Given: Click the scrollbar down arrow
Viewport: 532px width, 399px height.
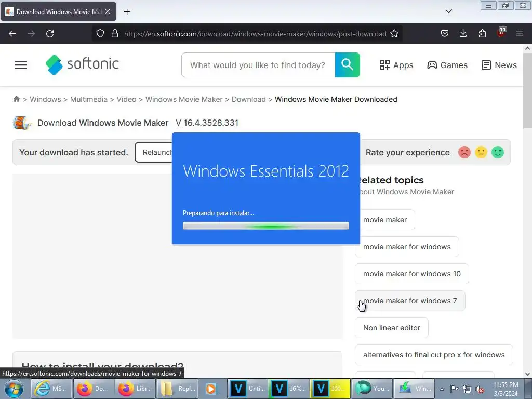Looking at the screenshot, I should [x=527, y=374].
